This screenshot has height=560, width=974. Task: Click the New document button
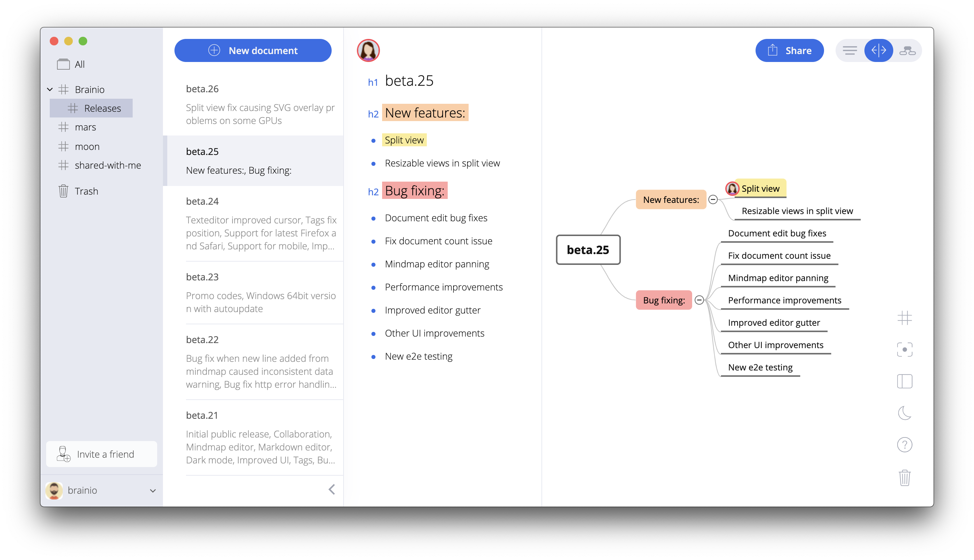tap(253, 50)
